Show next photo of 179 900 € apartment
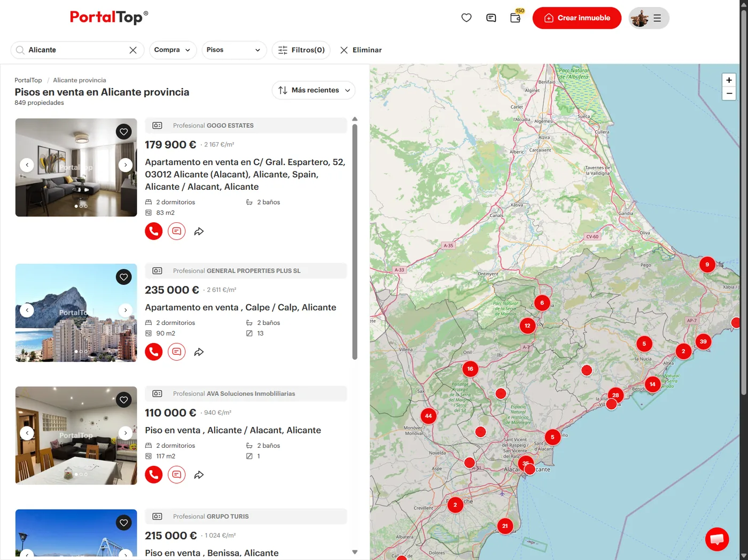The height and width of the screenshot is (560, 748). coord(126,165)
